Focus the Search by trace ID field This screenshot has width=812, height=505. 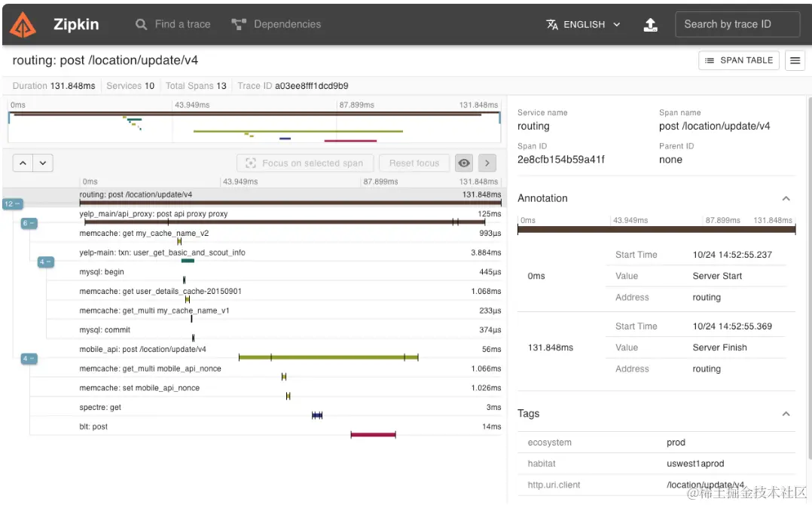coord(737,24)
